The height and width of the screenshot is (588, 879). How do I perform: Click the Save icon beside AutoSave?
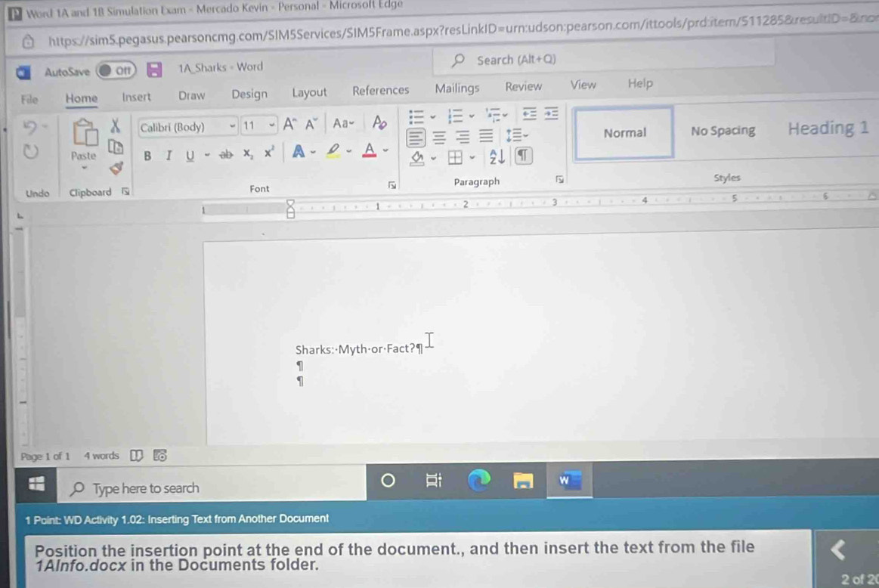tap(154, 70)
